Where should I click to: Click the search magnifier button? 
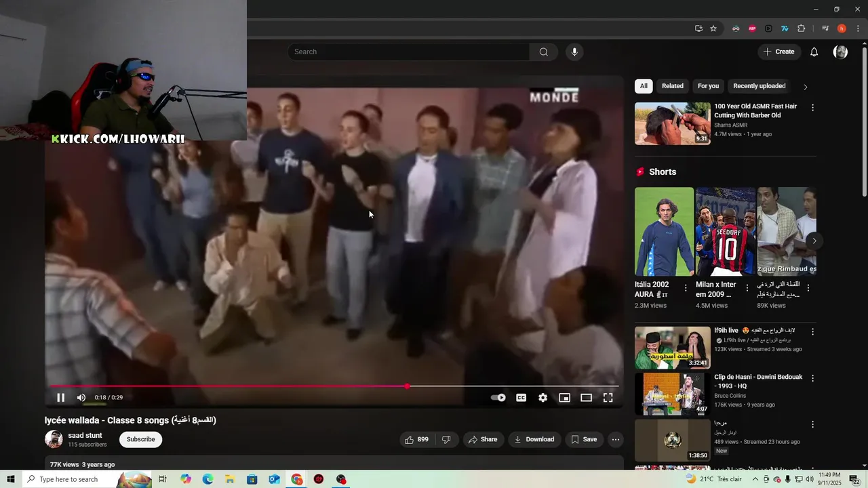[x=543, y=52]
